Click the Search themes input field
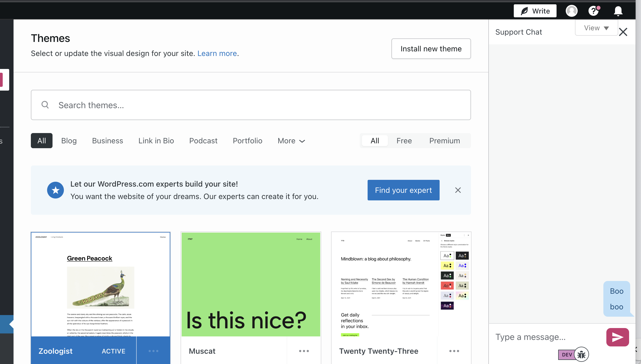Image resolution: width=641 pixels, height=364 pixels. 251,105
